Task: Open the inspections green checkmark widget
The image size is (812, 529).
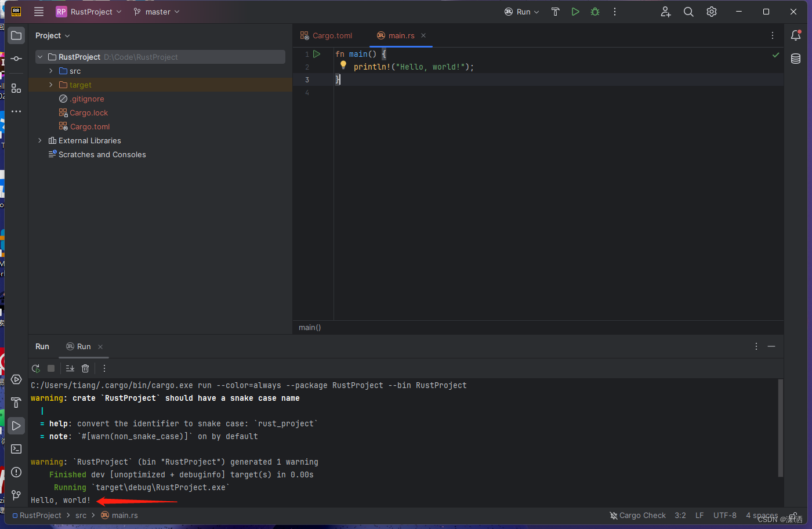Action: coord(775,55)
